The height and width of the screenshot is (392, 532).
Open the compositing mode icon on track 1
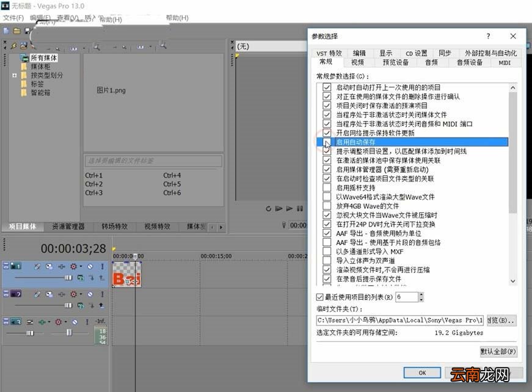81,278
